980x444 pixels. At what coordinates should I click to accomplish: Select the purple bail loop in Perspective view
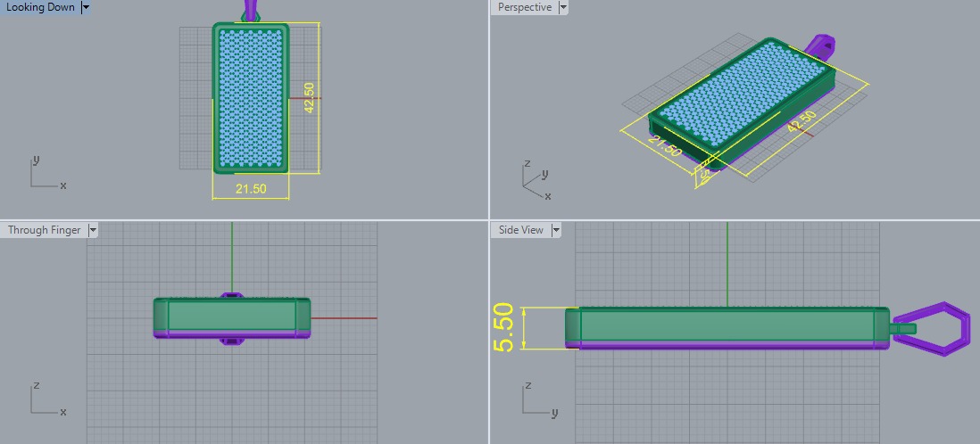820,46
